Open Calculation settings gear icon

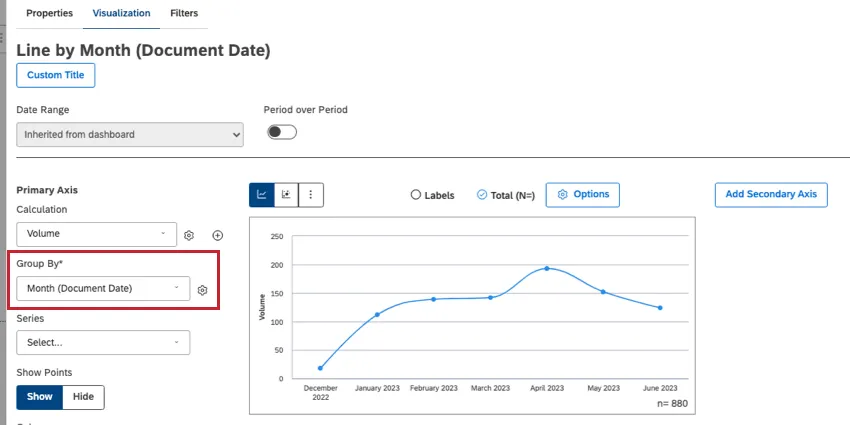tap(188, 235)
